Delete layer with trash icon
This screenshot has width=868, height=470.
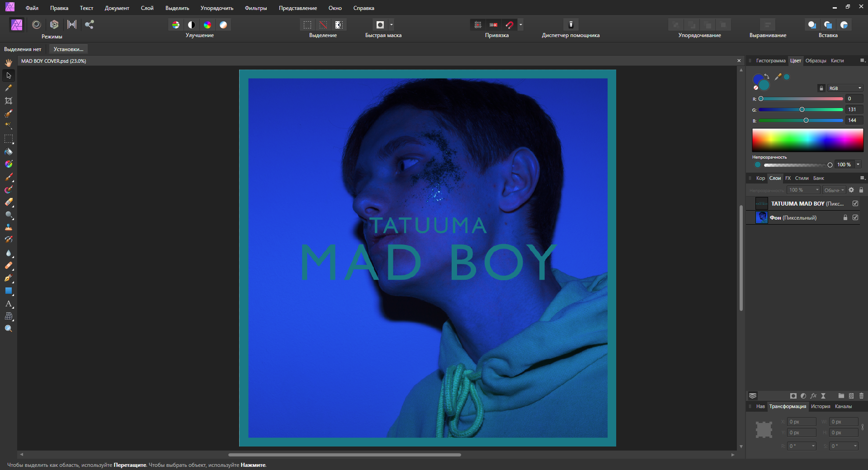click(x=861, y=396)
